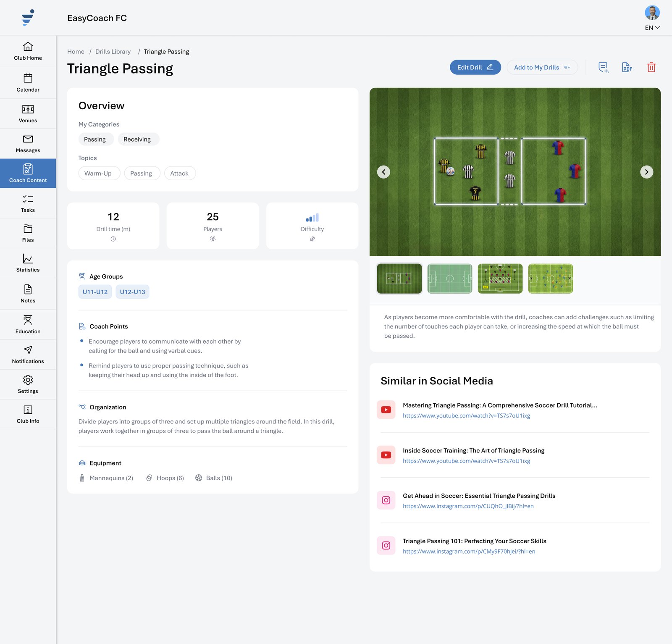Show previous drill image with left arrow
The image size is (672, 644).
click(383, 172)
